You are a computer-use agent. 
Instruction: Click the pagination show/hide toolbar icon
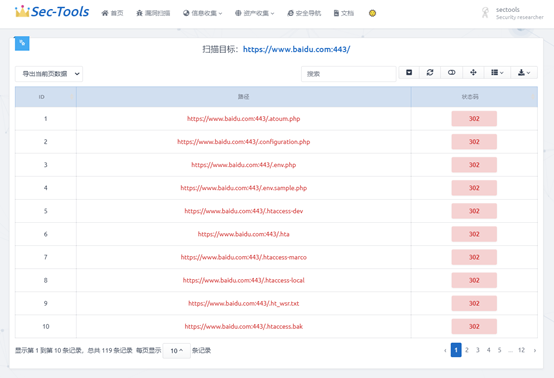409,72
